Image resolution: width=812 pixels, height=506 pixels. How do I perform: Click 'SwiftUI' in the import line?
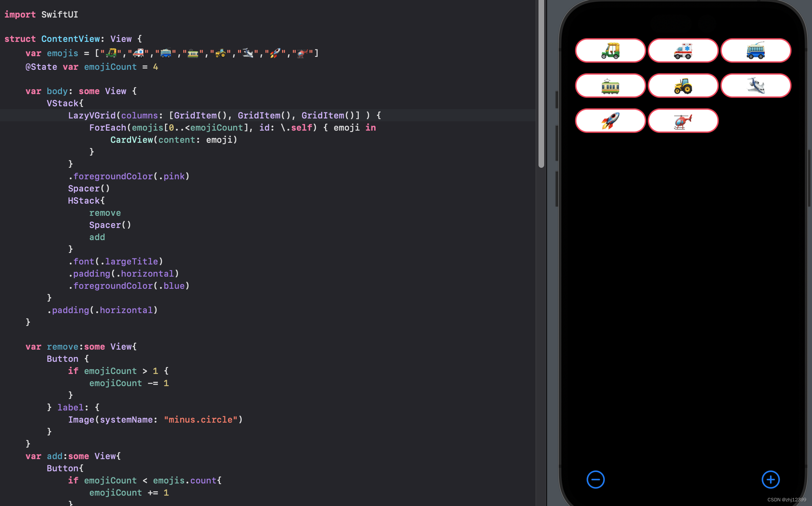pyautogui.click(x=59, y=14)
